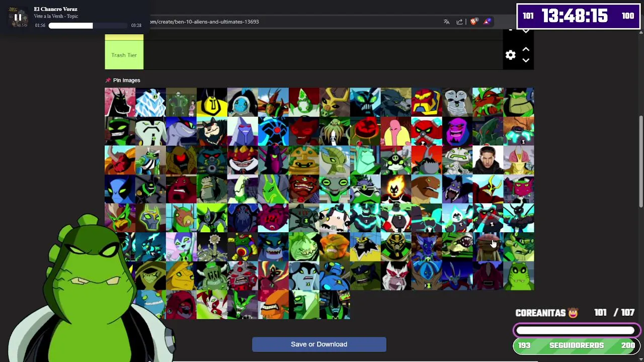Pick the black horned silhouette on pink tile

(120, 102)
